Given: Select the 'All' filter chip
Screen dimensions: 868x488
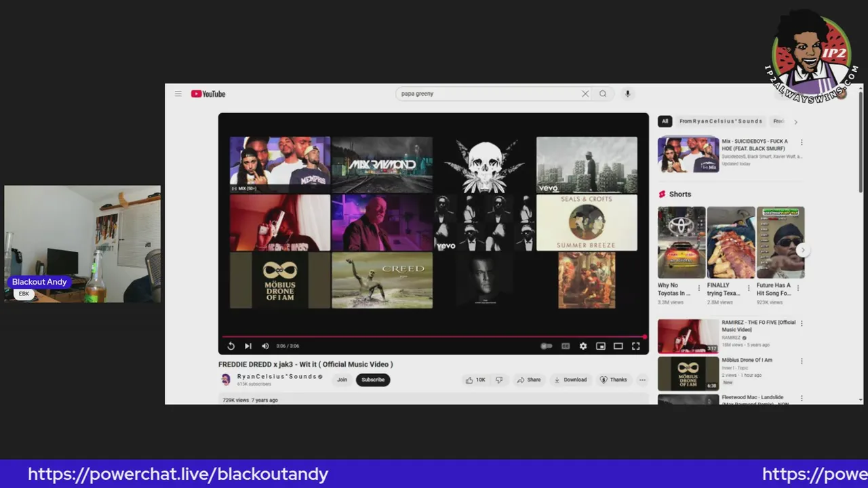Looking at the screenshot, I should (x=665, y=121).
